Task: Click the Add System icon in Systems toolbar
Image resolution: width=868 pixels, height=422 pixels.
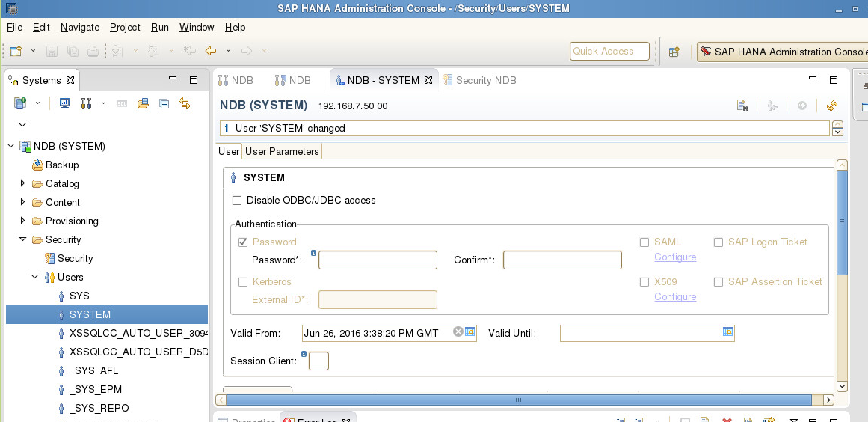Action: 20,103
